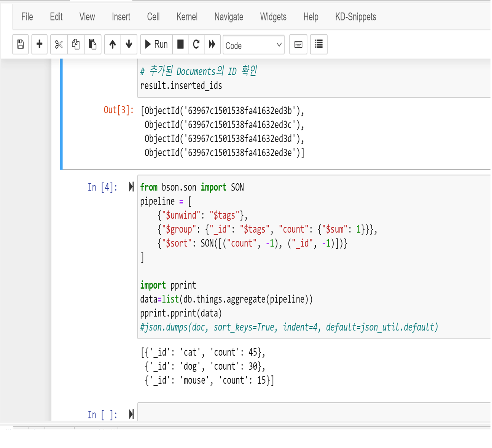Restart kernel and rerun all cells
The image size is (492, 448).
212,44
